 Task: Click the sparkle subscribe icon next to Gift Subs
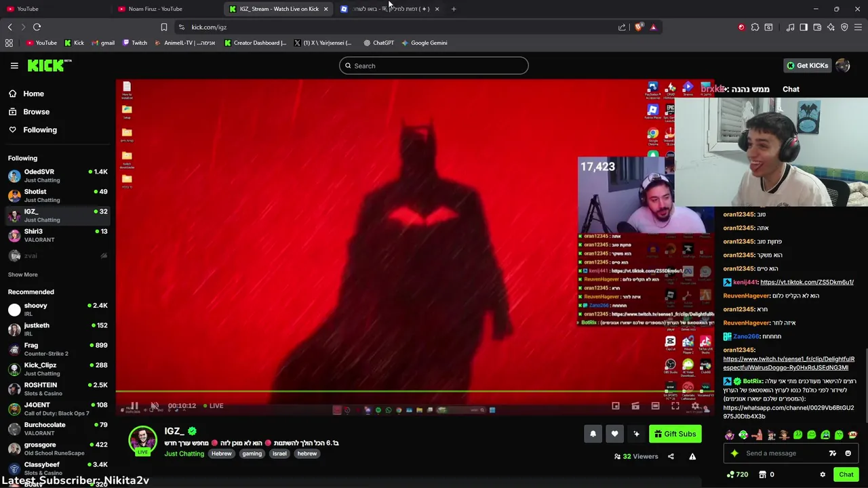(x=636, y=434)
